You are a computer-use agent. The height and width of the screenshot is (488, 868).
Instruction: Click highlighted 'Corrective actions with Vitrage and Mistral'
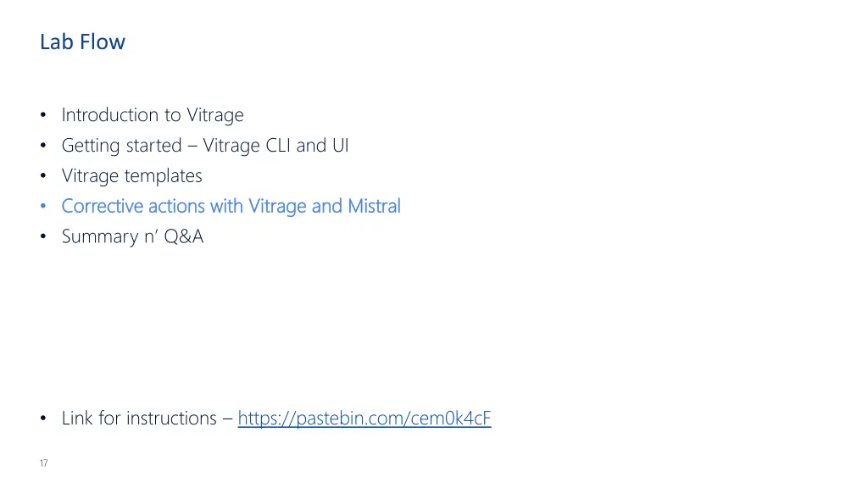click(x=231, y=207)
